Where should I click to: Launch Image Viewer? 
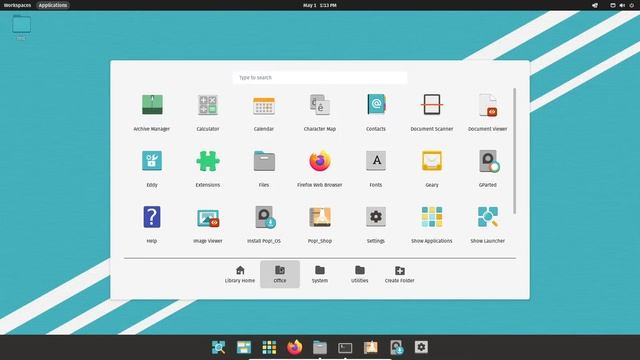208,224
